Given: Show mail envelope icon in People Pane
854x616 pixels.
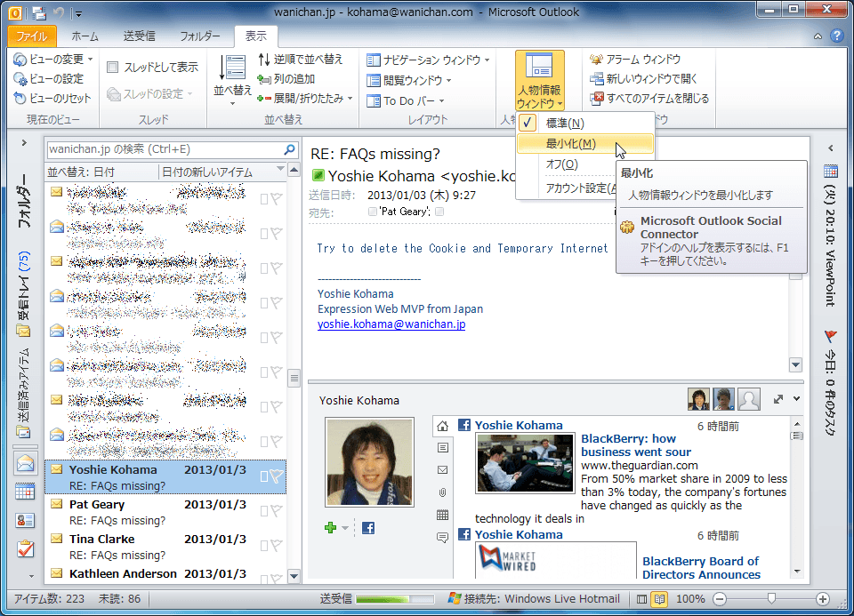Looking at the screenshot, I should (x=443, y=470).
